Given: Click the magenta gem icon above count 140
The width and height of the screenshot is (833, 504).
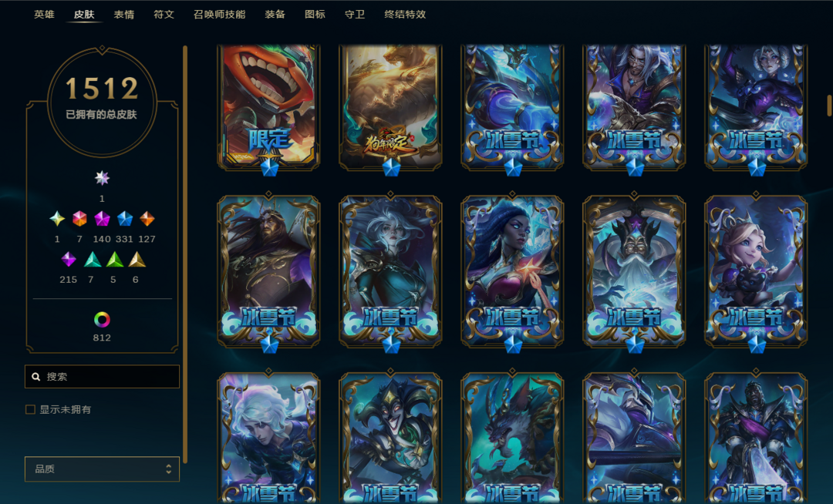Looking at the screenshot, I should click(102, 219).
